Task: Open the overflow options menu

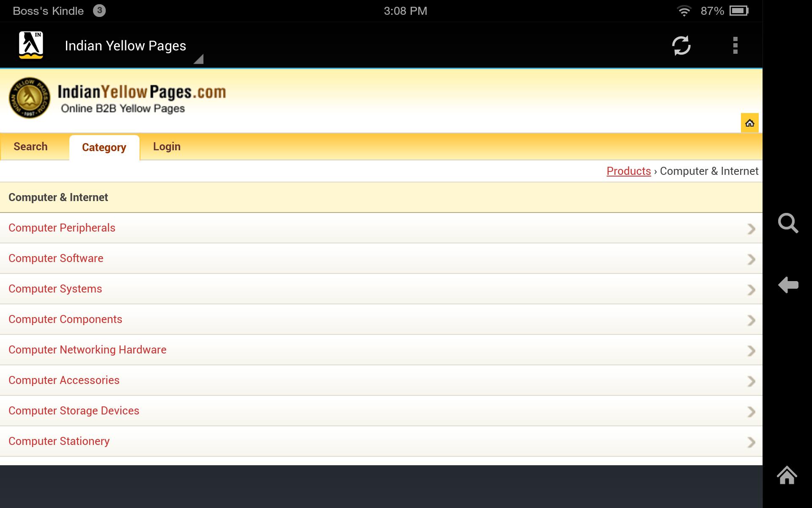Action: [735, 45]
